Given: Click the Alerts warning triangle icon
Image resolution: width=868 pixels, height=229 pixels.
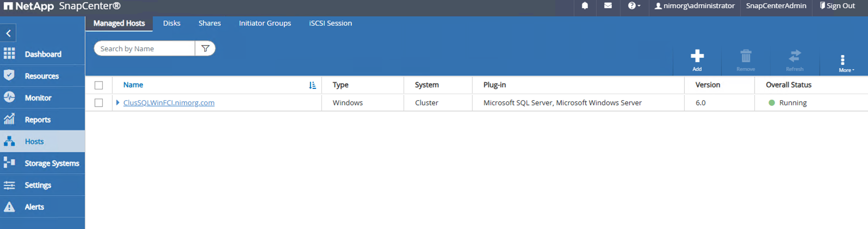Looking at the screenshot, I should click(9, 207).
